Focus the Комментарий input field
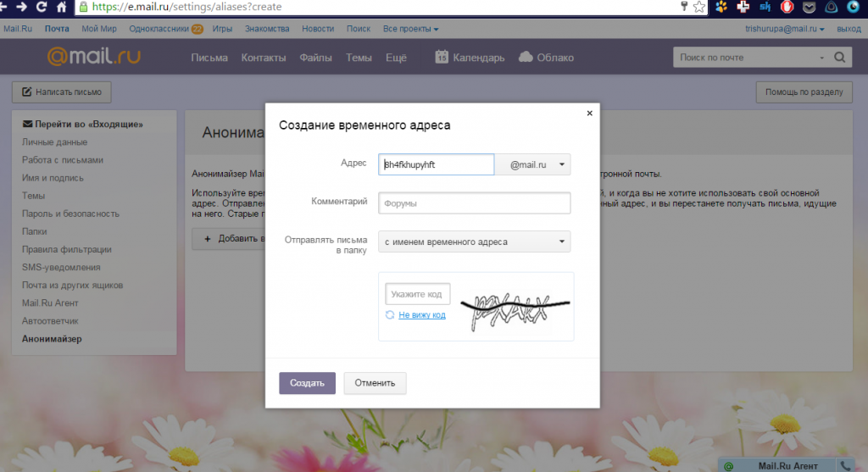The width and height of the screenshot is (868, 472). click(475, 203)
